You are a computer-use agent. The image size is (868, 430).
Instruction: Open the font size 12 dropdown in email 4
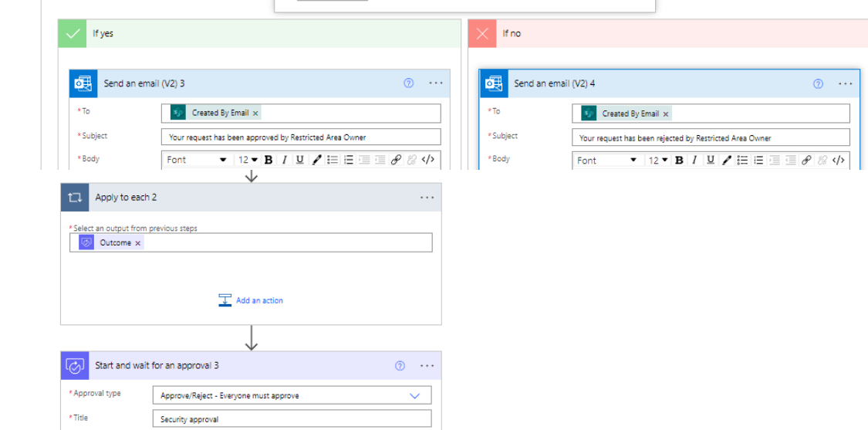(658, 160)
